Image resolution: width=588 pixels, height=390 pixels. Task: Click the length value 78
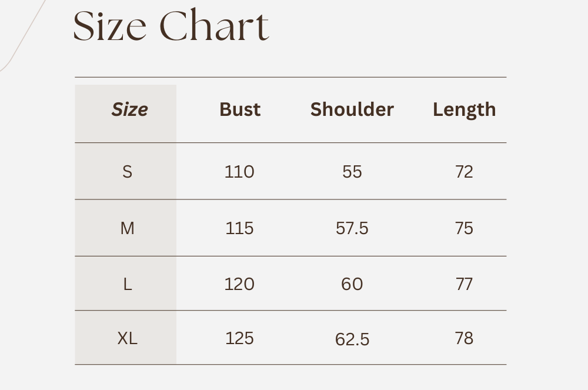tap(464, 338)
